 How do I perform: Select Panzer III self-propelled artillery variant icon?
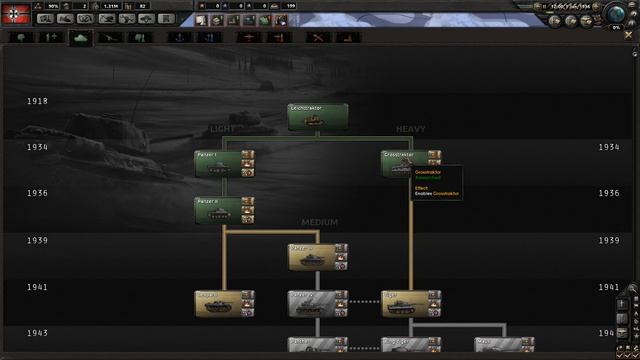341,257
